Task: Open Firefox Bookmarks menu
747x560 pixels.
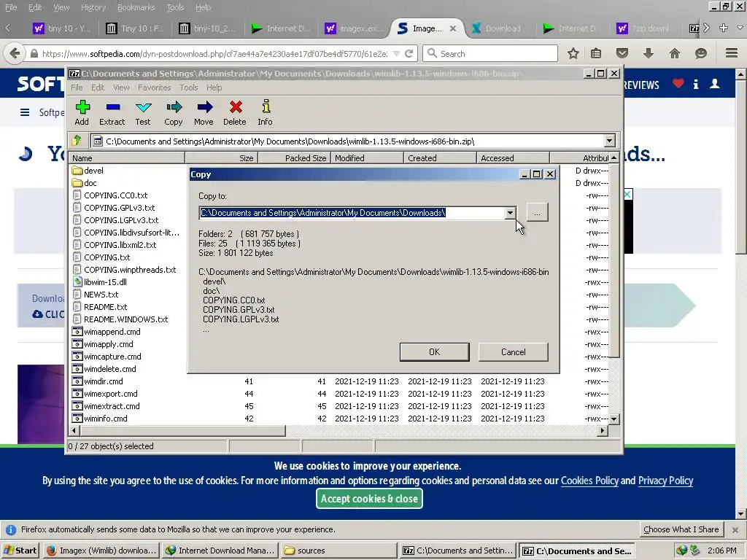Action: [x=136, y=7]
